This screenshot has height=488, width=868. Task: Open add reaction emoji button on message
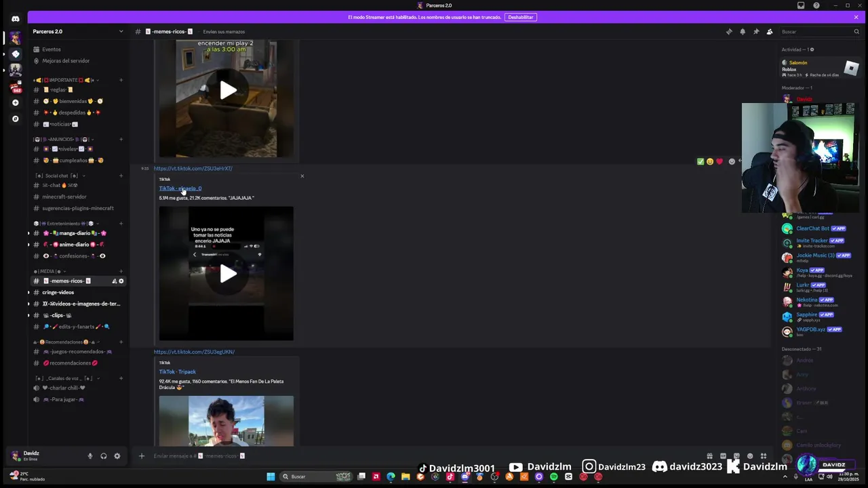click(732, 161)
